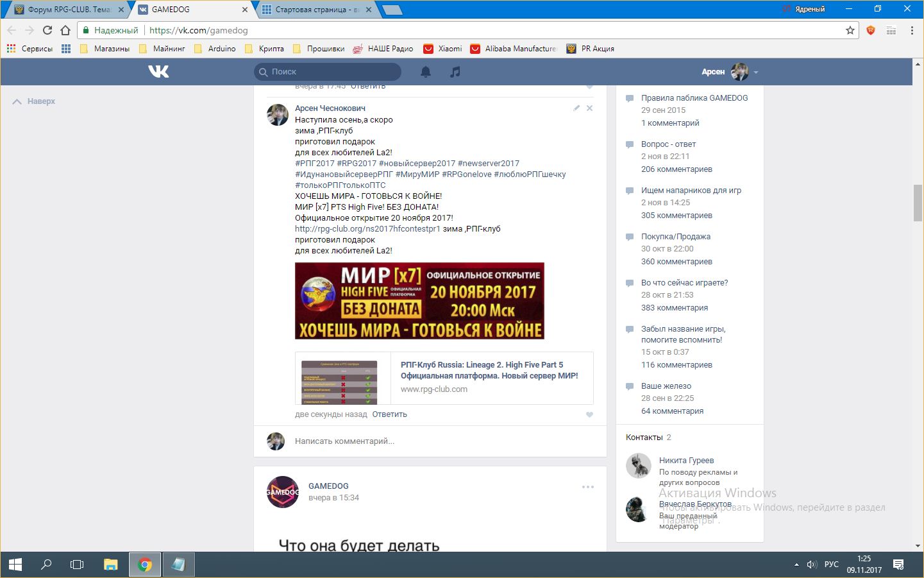Open the GAMEDOG post options menu
The height and width of the screenshot is (578, 924).
click(x=588, y=487)
